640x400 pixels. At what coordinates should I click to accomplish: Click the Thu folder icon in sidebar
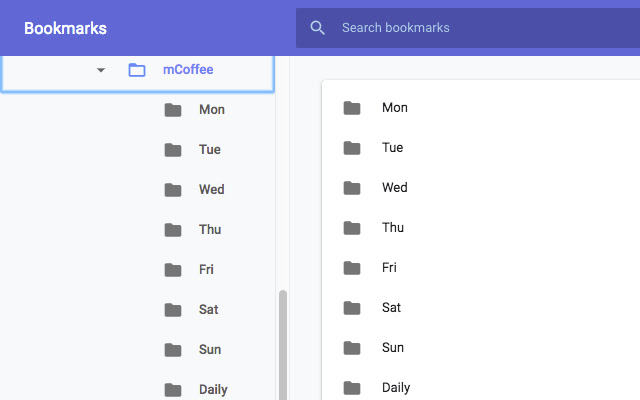point(173,230)
